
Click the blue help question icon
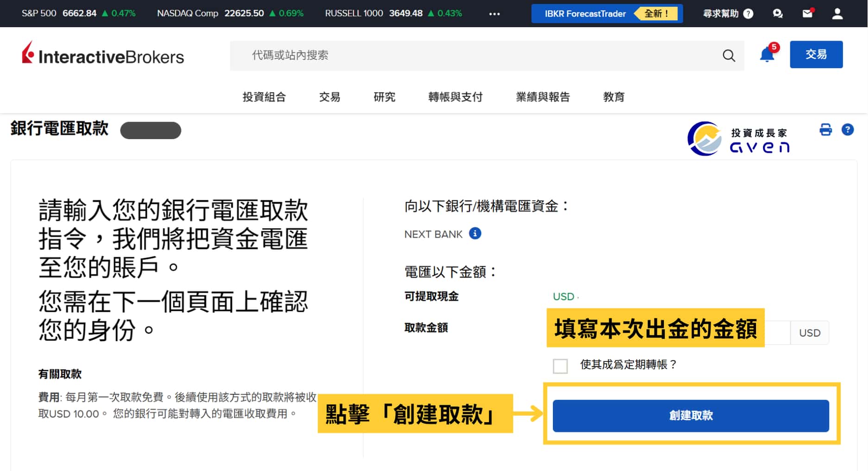(x=847, y=130)
